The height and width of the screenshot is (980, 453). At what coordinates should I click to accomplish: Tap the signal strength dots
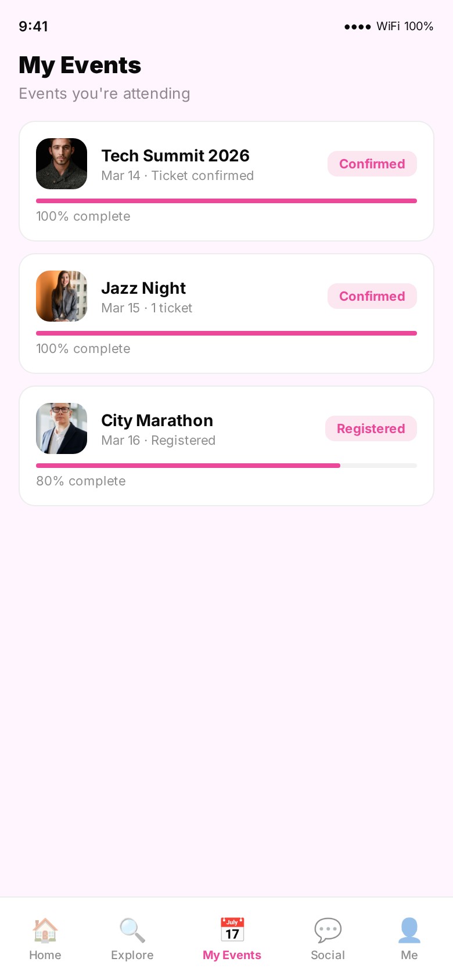(x=357, y=27)
